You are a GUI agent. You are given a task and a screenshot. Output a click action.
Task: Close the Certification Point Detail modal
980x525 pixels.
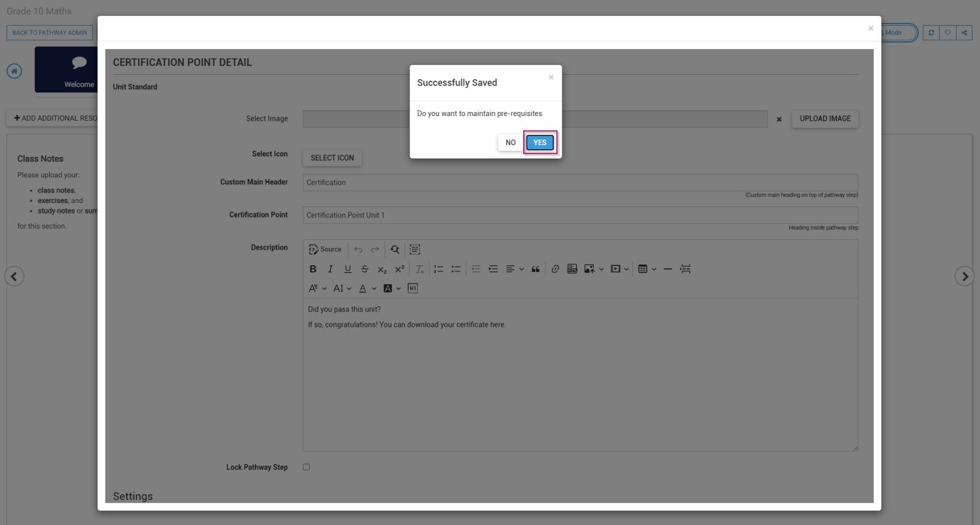click(x=870, y=28)
